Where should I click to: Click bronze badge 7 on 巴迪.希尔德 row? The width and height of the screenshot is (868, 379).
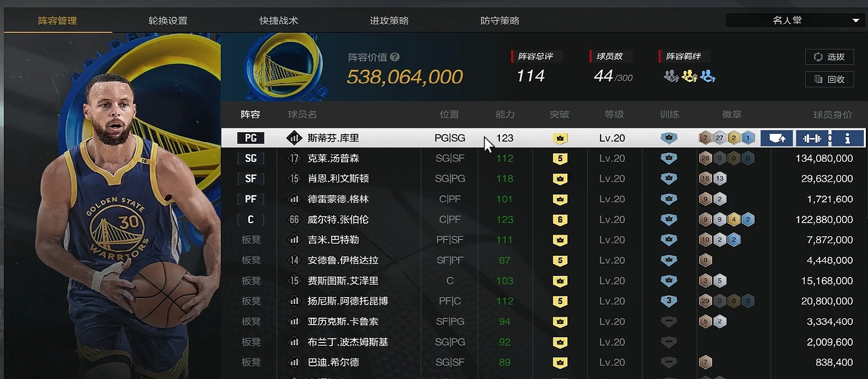coord(705,363)
